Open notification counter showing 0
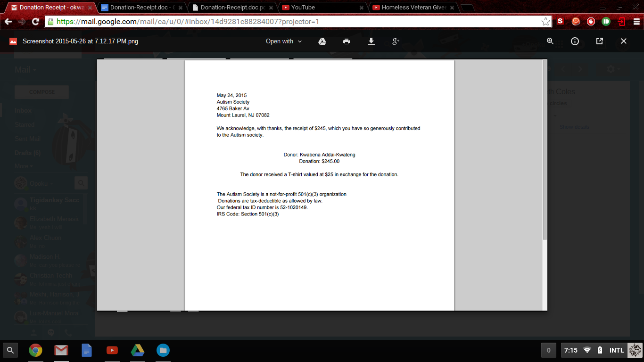 pyautogui.click(x=548, y=350)
